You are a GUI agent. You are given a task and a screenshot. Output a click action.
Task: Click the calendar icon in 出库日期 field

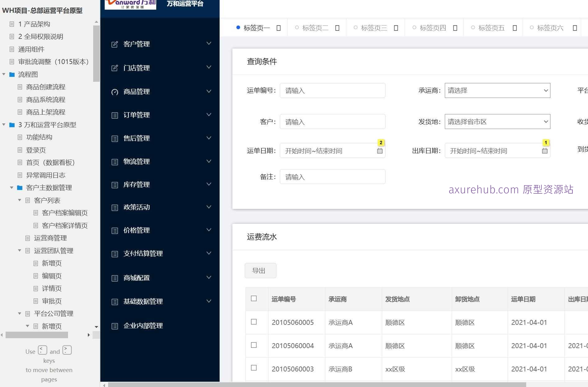pyautogui.click(x=545, y=151)
